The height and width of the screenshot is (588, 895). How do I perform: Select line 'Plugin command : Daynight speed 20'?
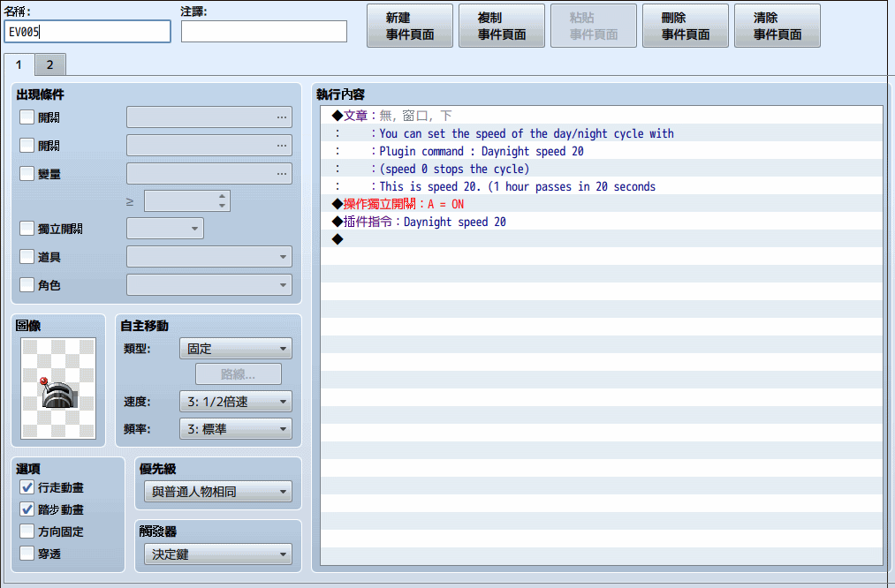602,151
